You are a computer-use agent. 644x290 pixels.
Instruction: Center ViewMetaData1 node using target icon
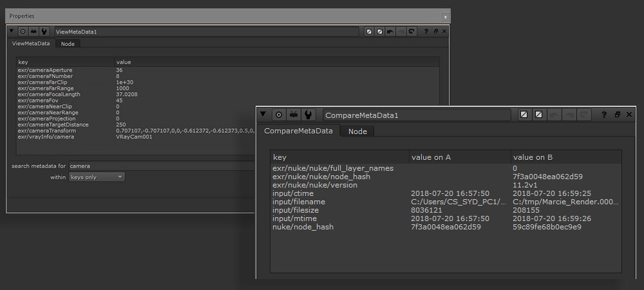[23, 31]
